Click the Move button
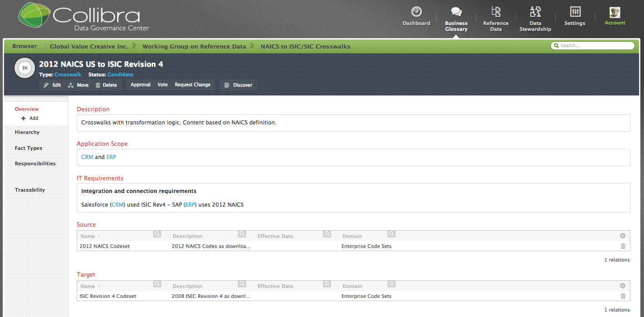The width and height of the screenshot is (644, 317). click(x=78, y=85)
